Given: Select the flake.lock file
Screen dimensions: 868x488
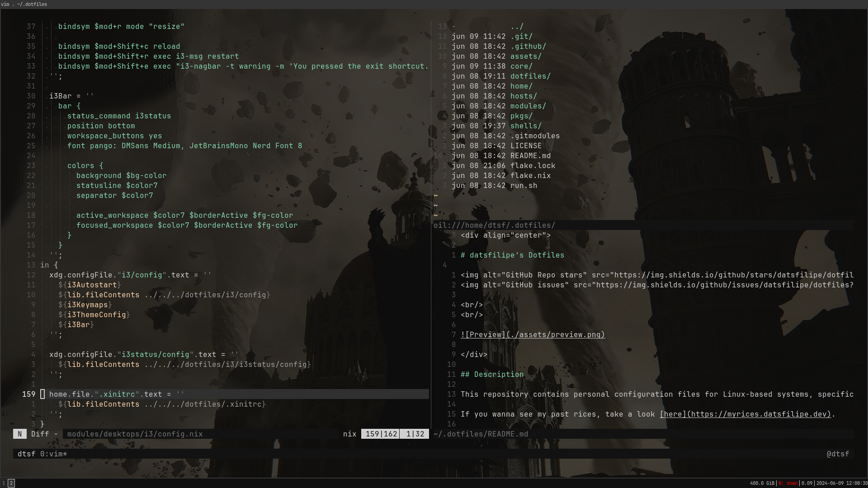Looking at the screenshot, I should 533,166.
